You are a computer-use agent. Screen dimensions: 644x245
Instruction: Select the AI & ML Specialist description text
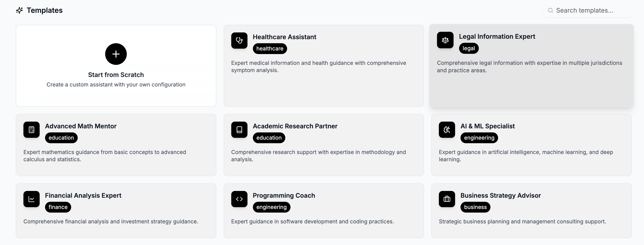point(526,156)
